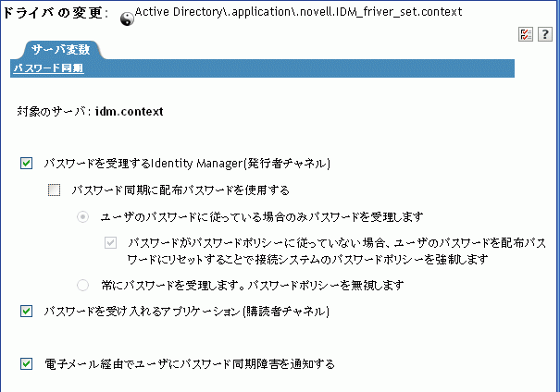Uncheck パスワードを受理するIdentity Manager checkbox

26,164
